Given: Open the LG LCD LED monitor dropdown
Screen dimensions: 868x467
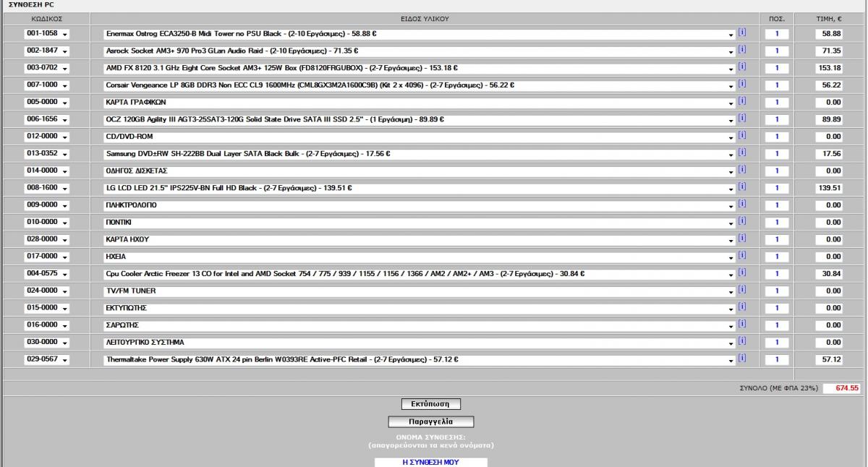Looking at the screenshot, I should point(420,188).
